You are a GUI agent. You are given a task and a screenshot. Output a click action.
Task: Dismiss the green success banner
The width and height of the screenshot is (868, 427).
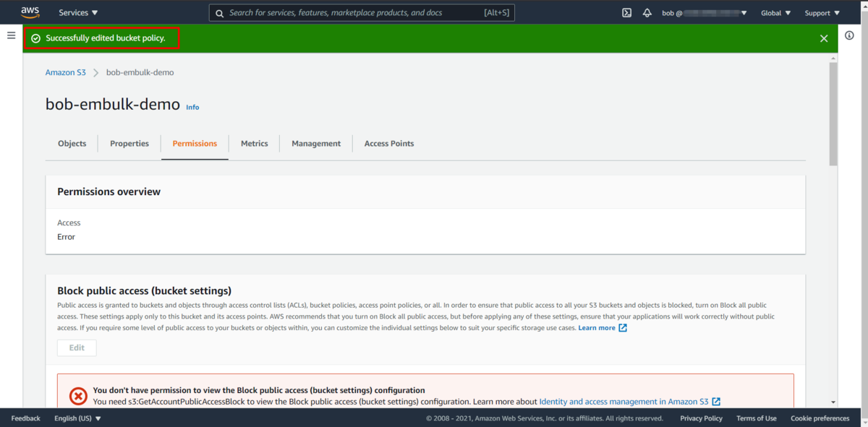pyautogui.click(x=824, y=38)
